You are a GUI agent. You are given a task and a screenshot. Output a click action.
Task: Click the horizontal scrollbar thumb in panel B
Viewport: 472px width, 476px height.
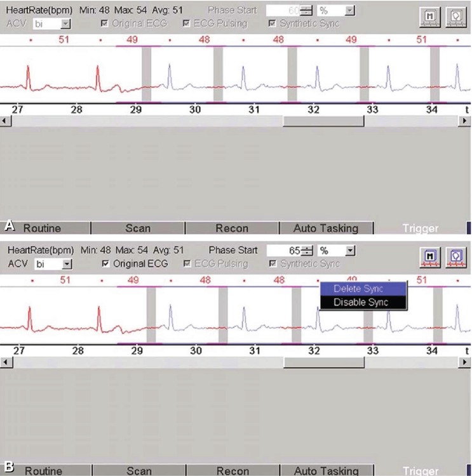click(323, 362)
